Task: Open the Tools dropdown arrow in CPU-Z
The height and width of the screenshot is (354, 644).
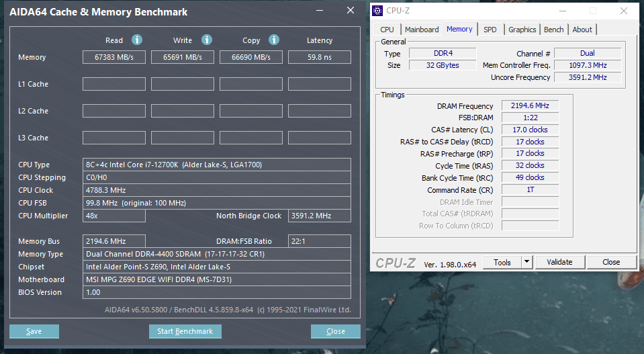Action: [x=526, y=262]
